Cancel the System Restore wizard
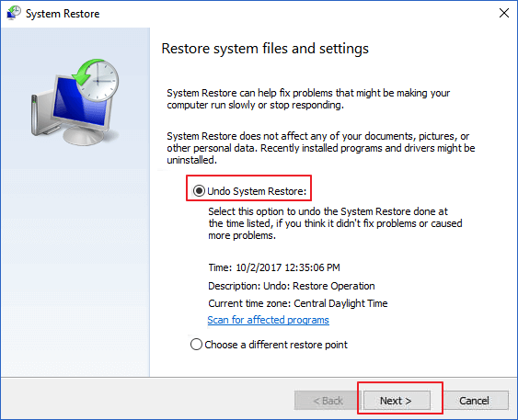Image resolution: width=518 pixels, height=420 pixels. tap(474, 401)
